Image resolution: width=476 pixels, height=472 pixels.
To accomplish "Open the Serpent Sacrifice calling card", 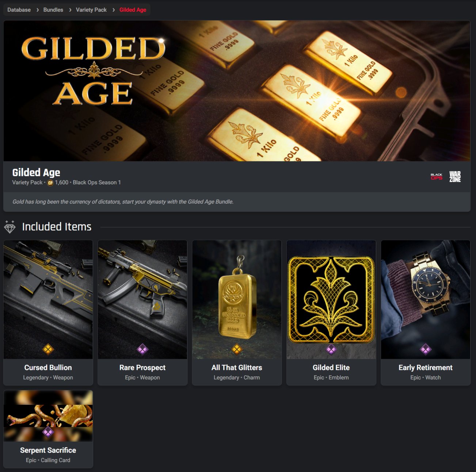I will click(48, 429).
